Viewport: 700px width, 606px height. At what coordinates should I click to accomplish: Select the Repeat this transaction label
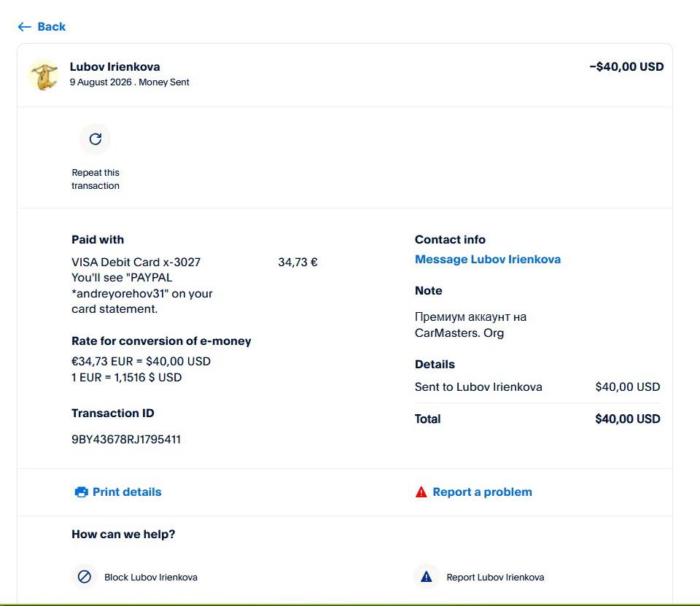point(96,179)
